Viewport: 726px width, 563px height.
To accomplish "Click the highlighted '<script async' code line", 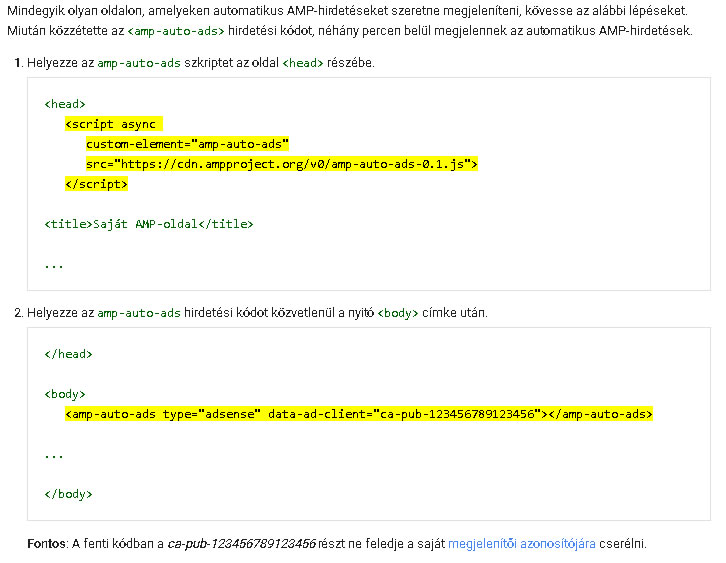I will click(x=113, y=124).
